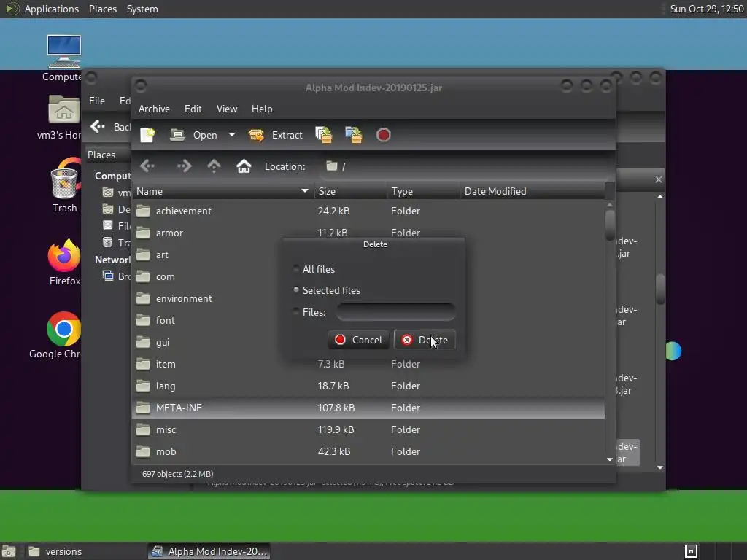Viewport: 747px width, 560px height.
Task: Switch to Alpha Mod Indev taskbar window
Action: click(x=209, y=551)
